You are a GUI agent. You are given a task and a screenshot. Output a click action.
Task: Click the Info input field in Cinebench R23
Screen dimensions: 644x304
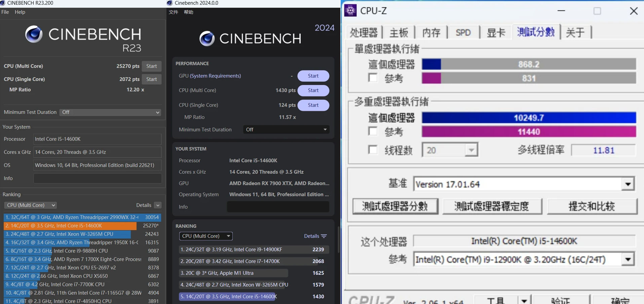(x=98, y=178)
